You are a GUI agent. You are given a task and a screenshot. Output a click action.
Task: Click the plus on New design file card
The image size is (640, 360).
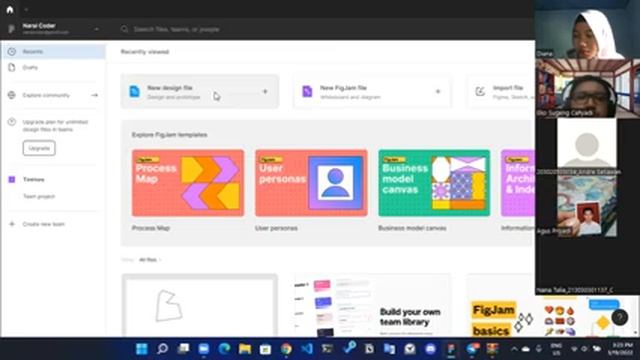click(265, 92)
